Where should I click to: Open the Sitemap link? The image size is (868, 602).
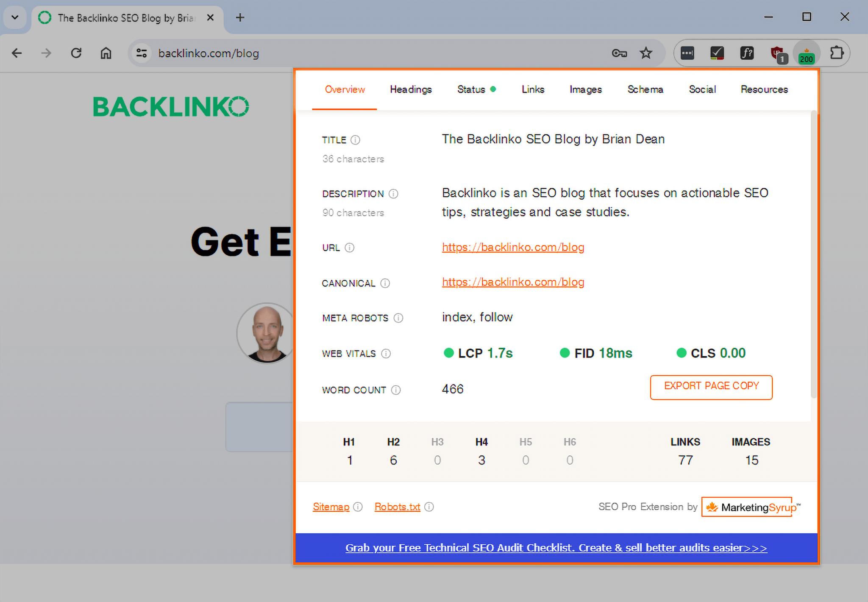[x=332, y=506]
